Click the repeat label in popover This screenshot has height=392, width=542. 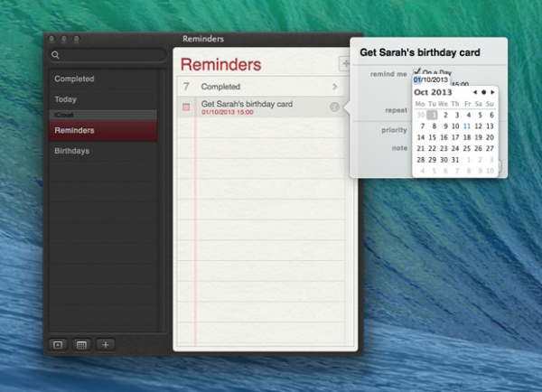click(x=397, y=110)
